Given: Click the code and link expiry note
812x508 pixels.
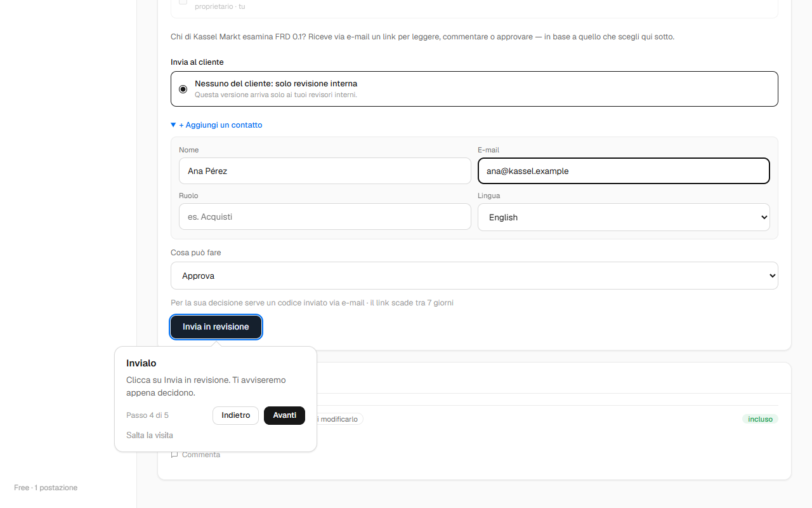Looking at the screenshot, I should [312, 303].
